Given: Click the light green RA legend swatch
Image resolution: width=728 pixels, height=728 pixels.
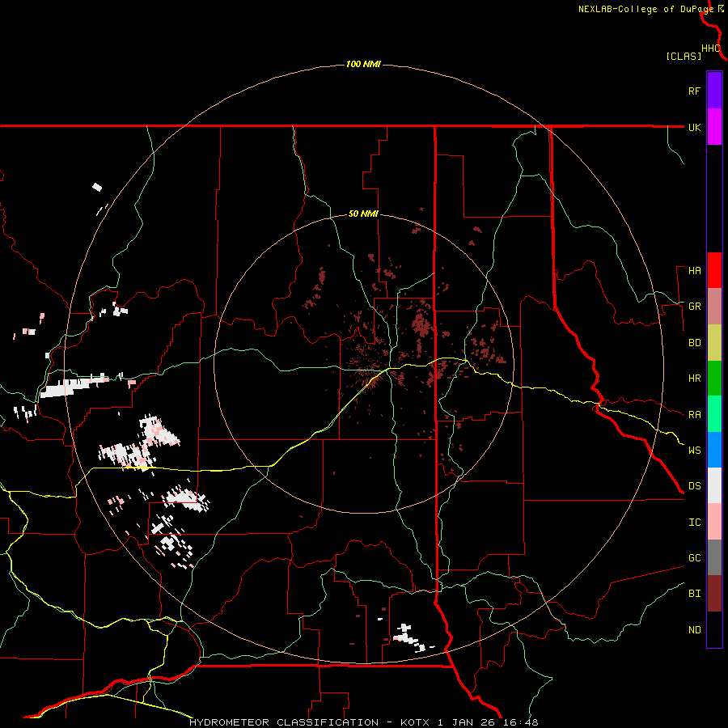Looking at the screenshot, I should coord(714,414).
